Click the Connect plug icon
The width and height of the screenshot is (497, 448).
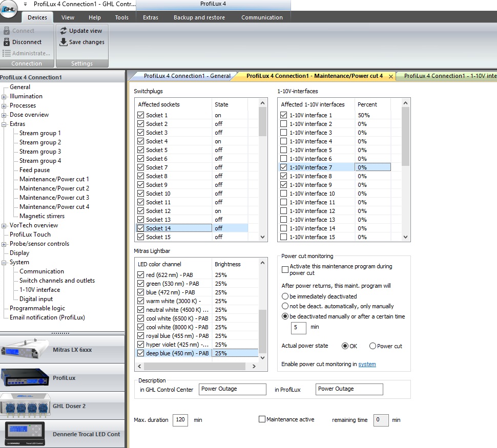point(7,31)
